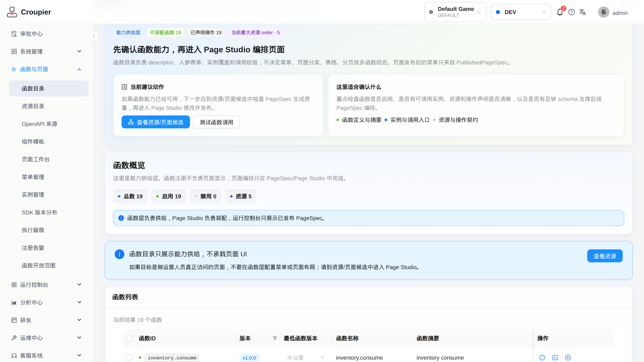Select 实例管理 menu item
644x362 pixels.
(49, 195)
